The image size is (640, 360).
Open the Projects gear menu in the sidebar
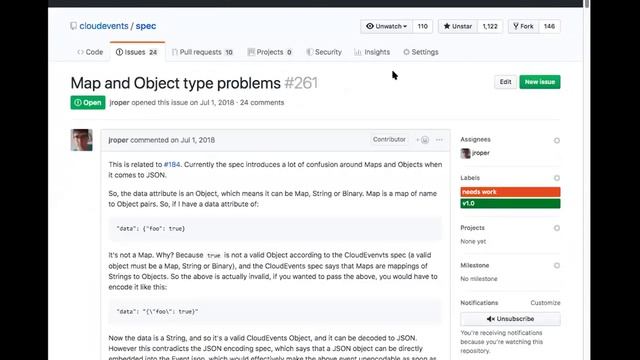(557, 228)
